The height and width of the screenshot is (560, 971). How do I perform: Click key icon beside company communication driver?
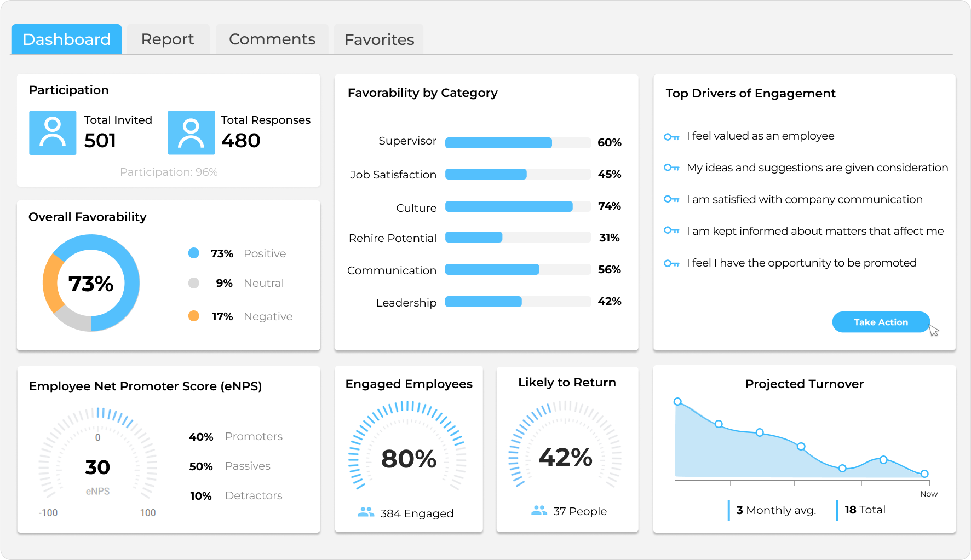[x=671, y=199]
